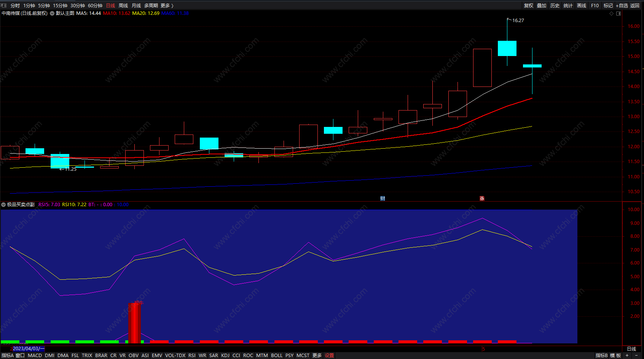
Task: Select the 日线 daily period tab
Action: [x=110, y=5]
